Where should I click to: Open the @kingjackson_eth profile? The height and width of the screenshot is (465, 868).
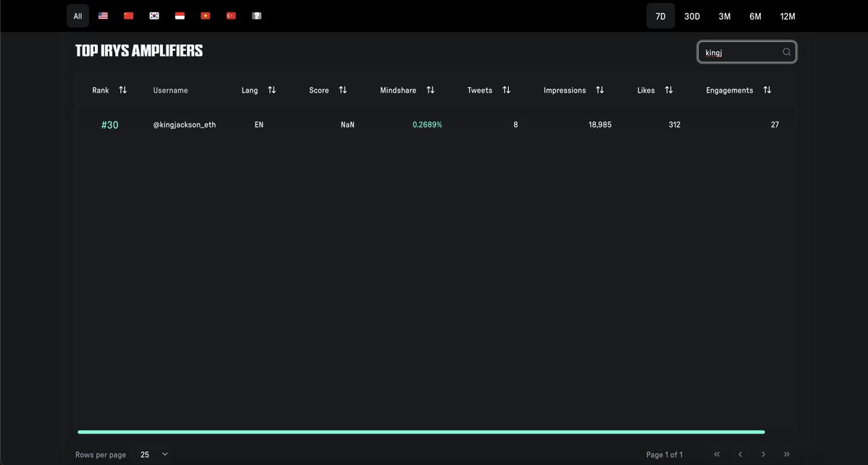click(185, 125)
